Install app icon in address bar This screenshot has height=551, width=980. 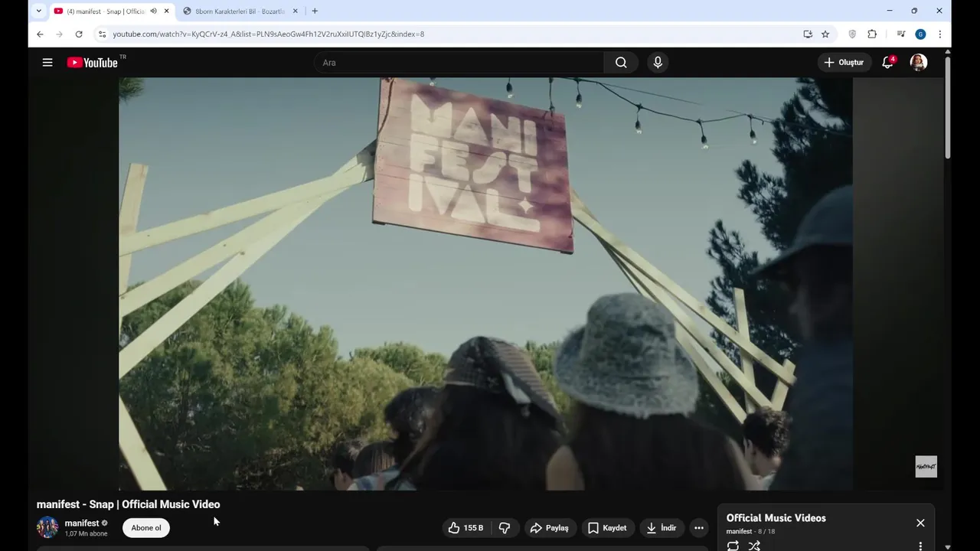click(x=808, y=34)
